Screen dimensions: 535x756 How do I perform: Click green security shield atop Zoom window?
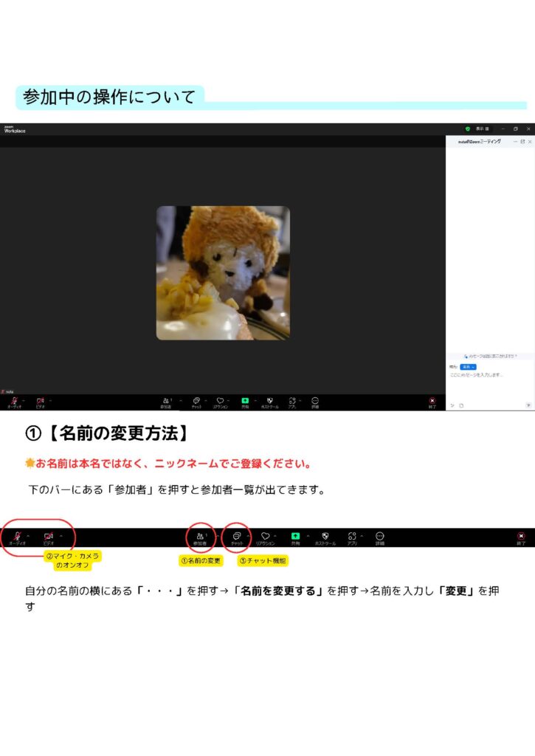(467, 128)
